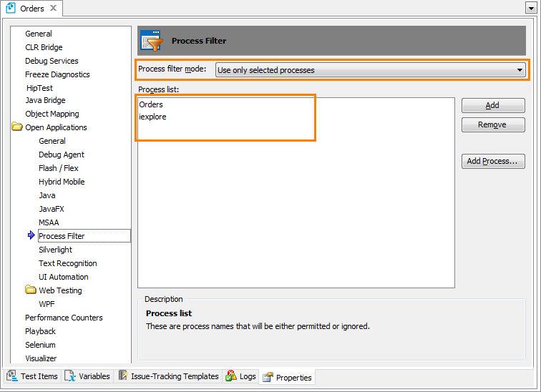
Task: Click the Properties tab
Action: point(287,378)
